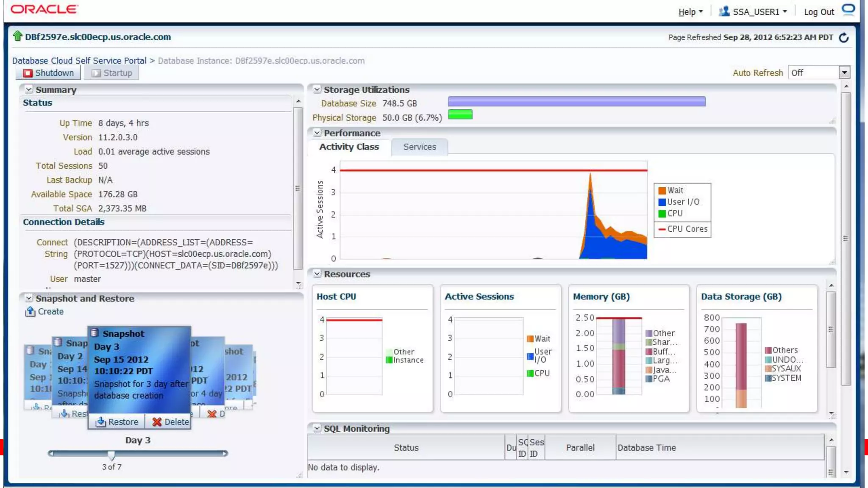Switch to the Services tab
Viewport: 868px width, 488px height.
(x=419, y=147)
